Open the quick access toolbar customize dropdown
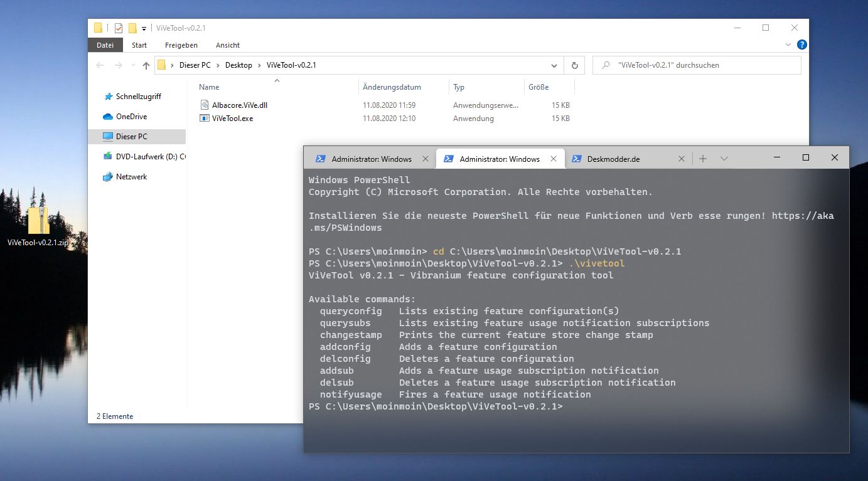 coord(144,28)
